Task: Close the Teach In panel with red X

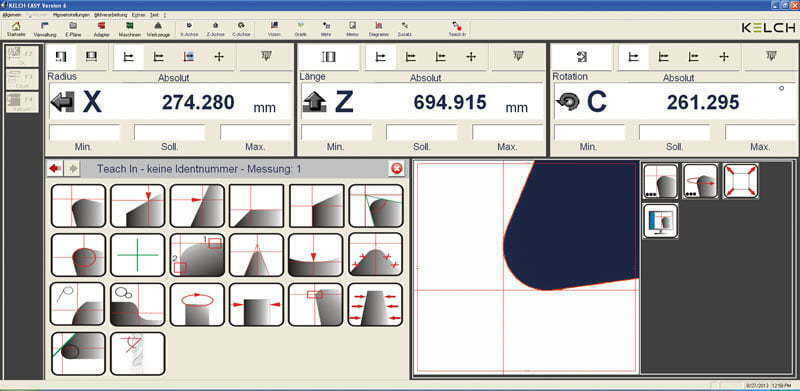Action: click(396, 168)
